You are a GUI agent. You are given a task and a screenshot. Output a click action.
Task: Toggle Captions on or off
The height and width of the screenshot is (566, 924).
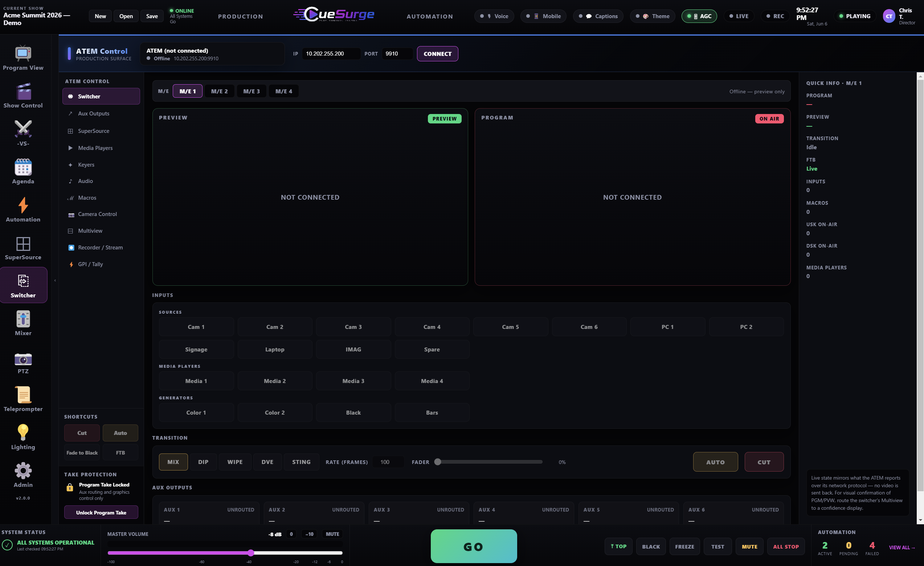coord(598,16)
